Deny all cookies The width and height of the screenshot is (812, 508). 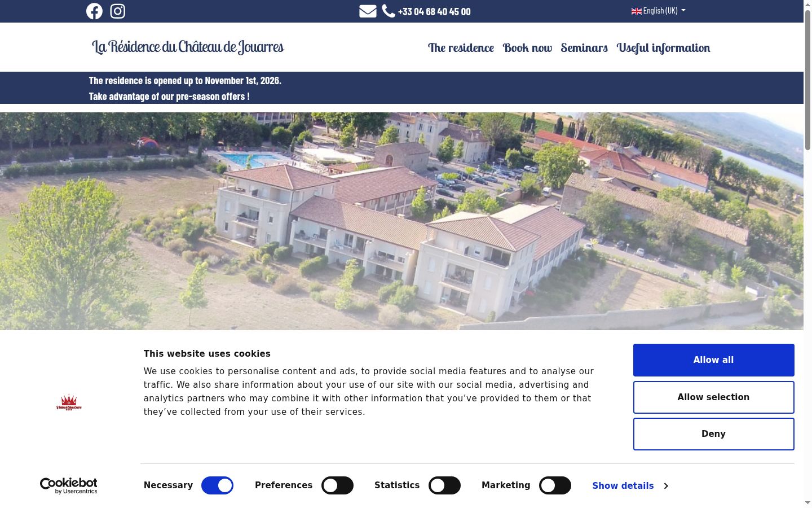(713, 434)
